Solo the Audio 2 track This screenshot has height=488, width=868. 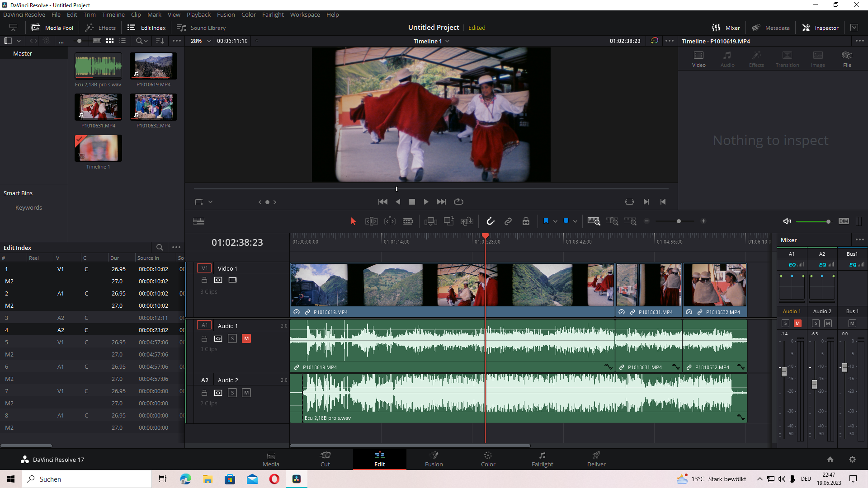pos(232,393)
